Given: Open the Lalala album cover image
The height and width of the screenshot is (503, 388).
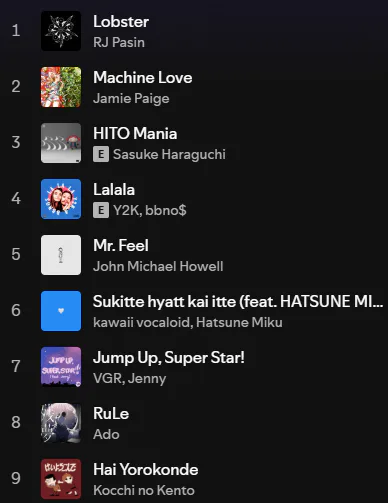Looking at the screenshot, I should (x=61, y=199).
